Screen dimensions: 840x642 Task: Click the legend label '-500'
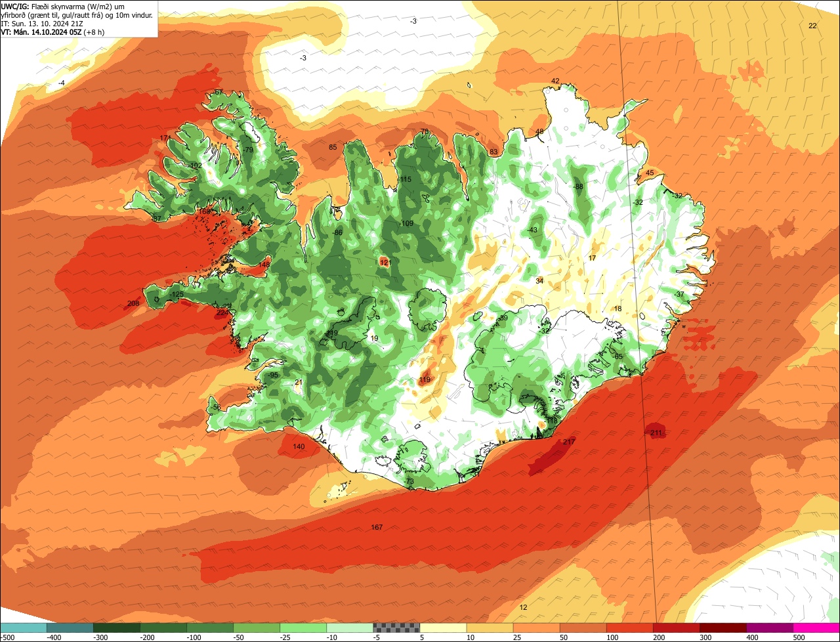coord(7,637)
